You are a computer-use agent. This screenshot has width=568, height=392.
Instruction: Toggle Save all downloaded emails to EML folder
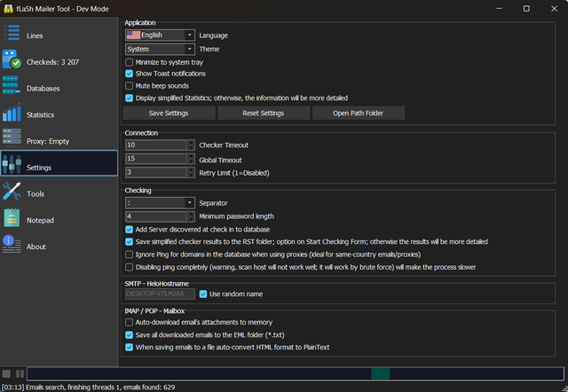[x=129, y=335]
